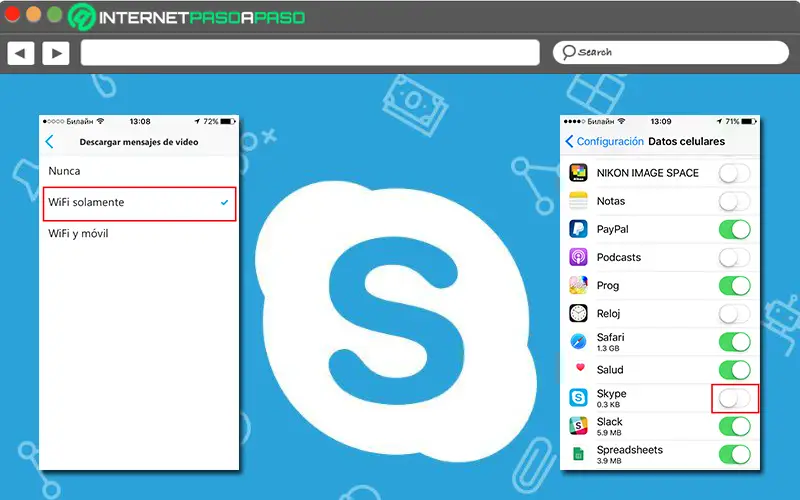Tap the NIKON IMAGE SPACE app icon

tap(578, 173)
